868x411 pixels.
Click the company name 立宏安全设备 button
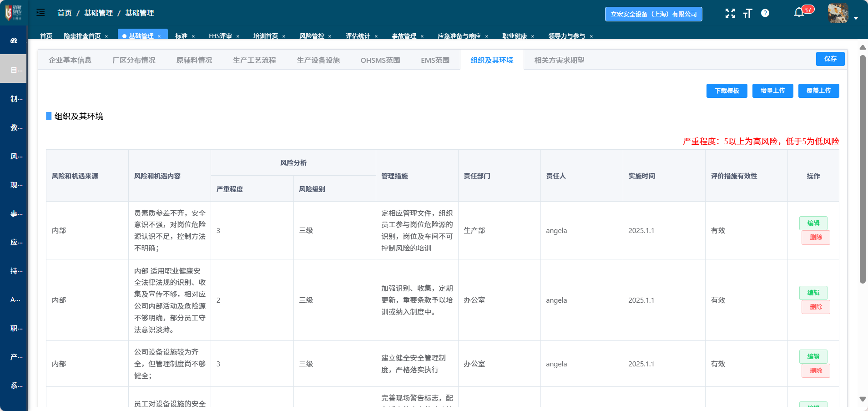[654, 14]
